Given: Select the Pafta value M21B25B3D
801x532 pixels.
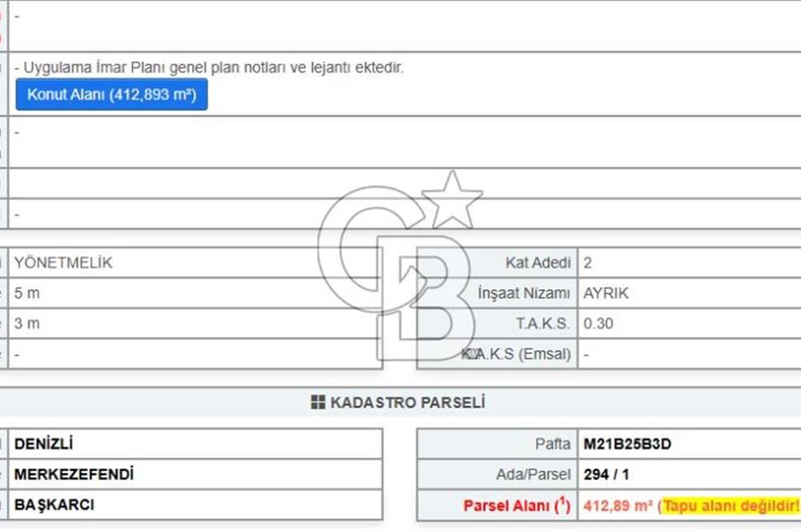Looking at the screenshot, I should pos(627,444).
